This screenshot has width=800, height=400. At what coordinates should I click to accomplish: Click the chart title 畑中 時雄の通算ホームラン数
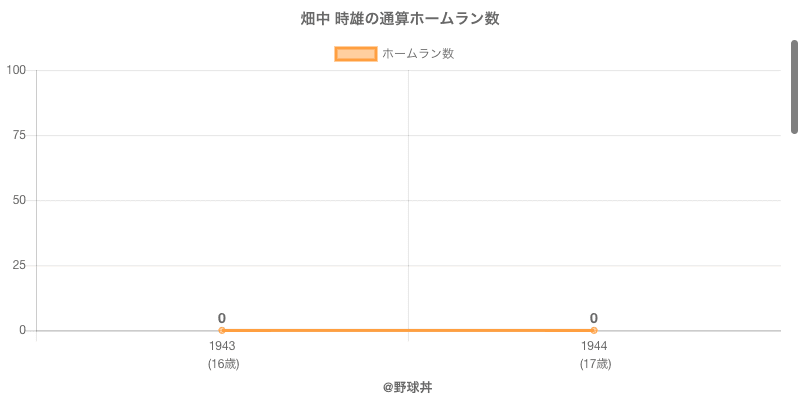coord(400,19)
